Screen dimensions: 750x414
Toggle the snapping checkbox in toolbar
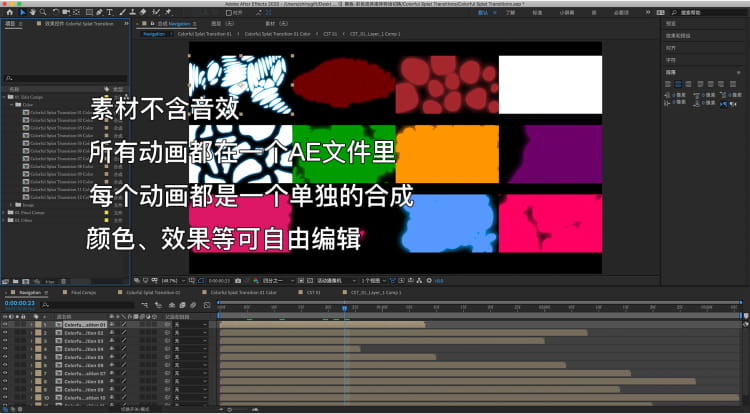click(x=228, y=12)
